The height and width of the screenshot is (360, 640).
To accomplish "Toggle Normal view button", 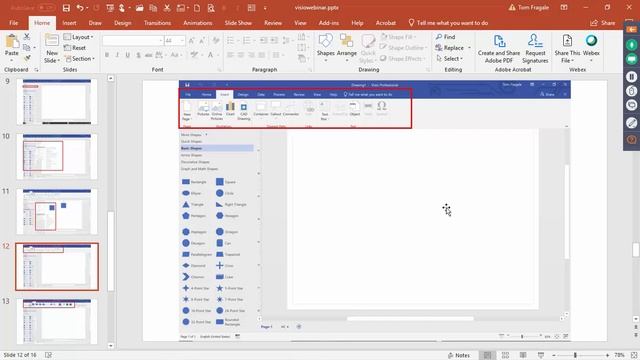I will [x=487, y=355].
